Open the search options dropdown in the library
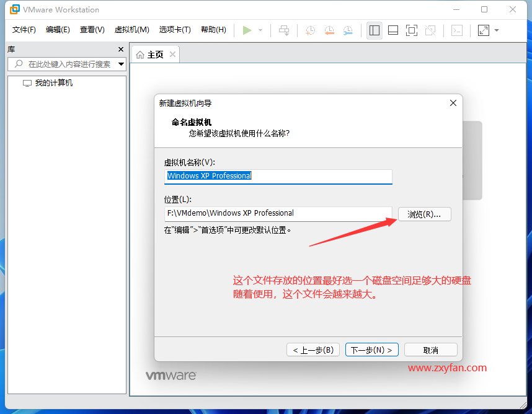The height and width of the screenshot is (414, 532). point(122,64)
